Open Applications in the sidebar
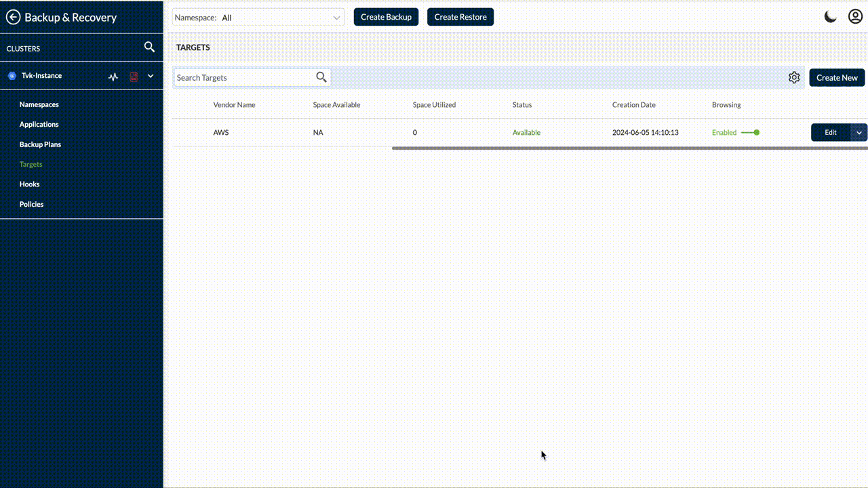Screen dimensions: 868x488 (x=39, y=124)
